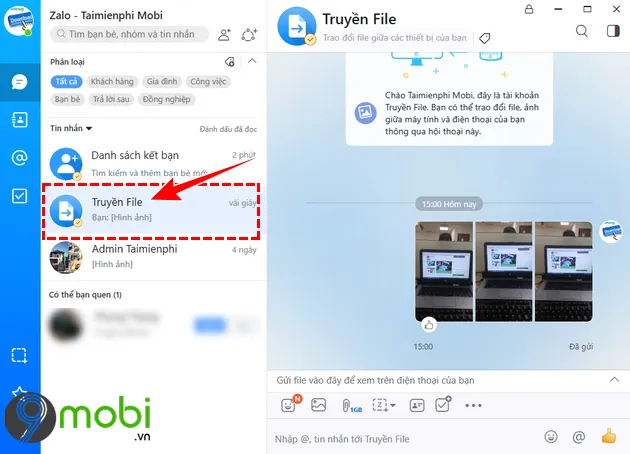Toggle the conversation info side panel
This screenshot has width=630, height=454.
[613, 31]
